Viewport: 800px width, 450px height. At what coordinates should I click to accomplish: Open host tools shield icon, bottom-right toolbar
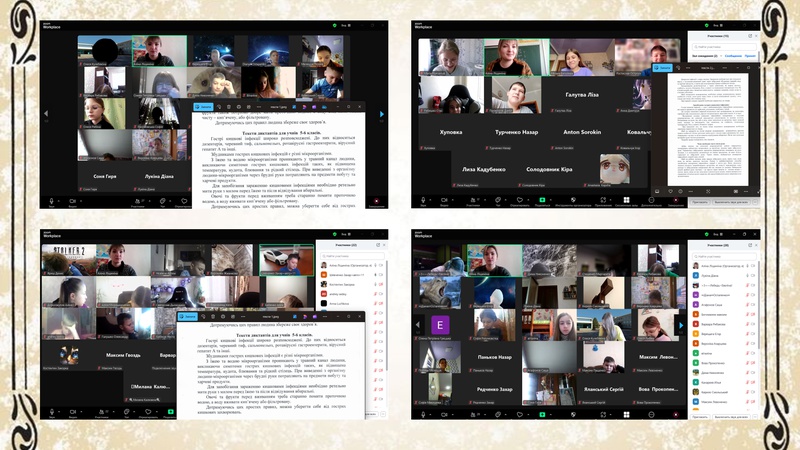click(x=573, y=414)
